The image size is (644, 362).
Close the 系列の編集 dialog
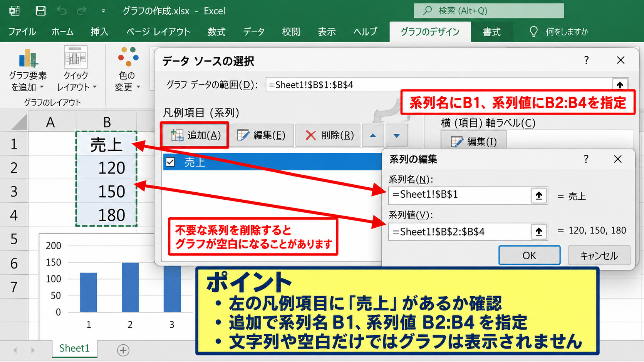coord(618,159)
